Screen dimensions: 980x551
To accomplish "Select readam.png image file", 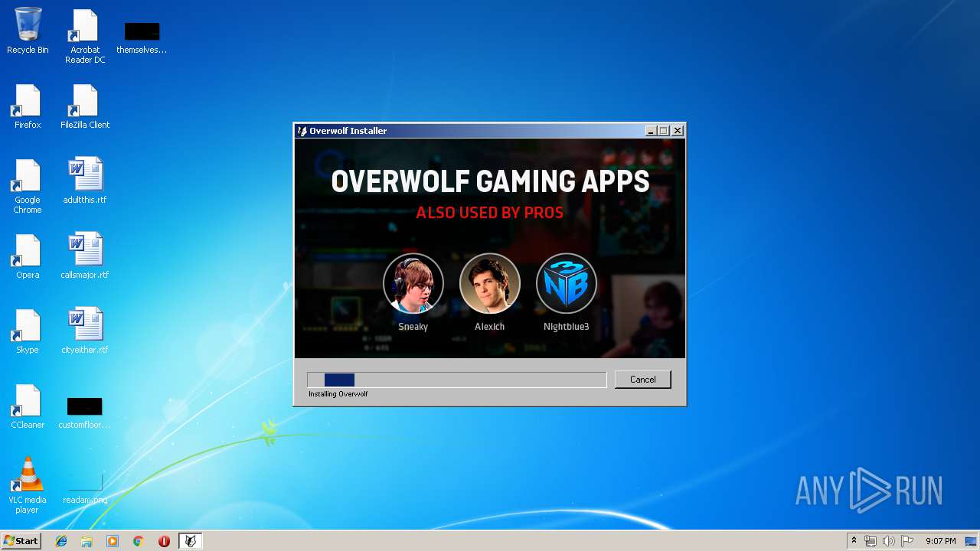I will 85,490.
